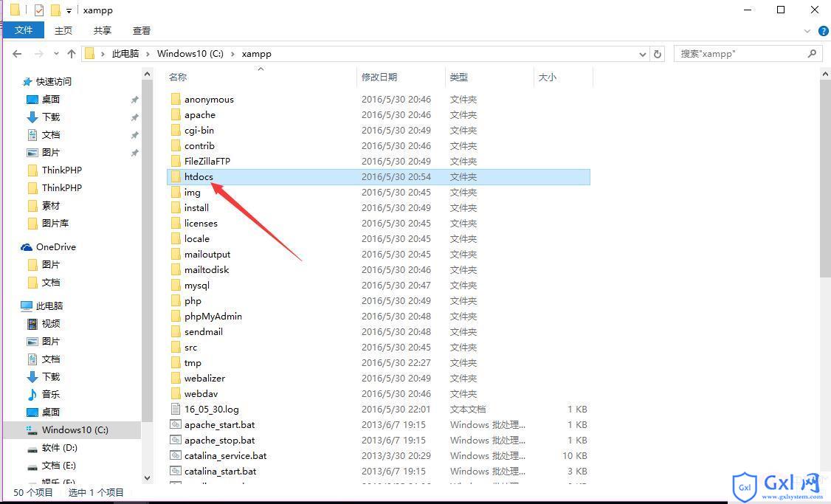
Task: Select the mailtodisk folder name
Action: pyautogui.click(x=207, y=270)
